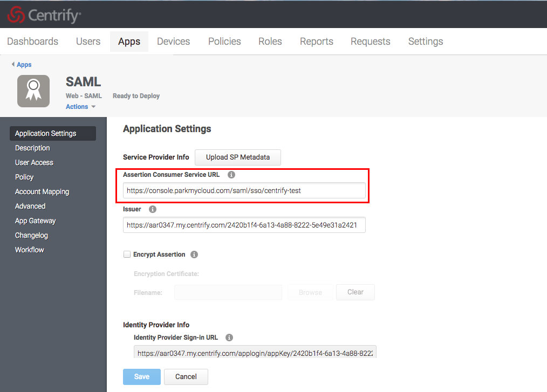Click info icon beside Identity Provider Sign-in URL
The image size is (547, 392).
pyautogui.click(x=229, y=338)
